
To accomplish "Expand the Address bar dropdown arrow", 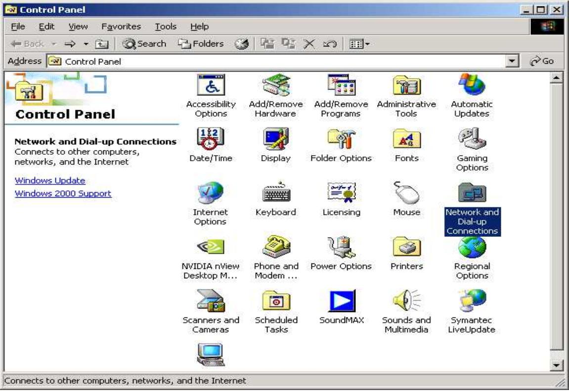I will coord(512,61).
